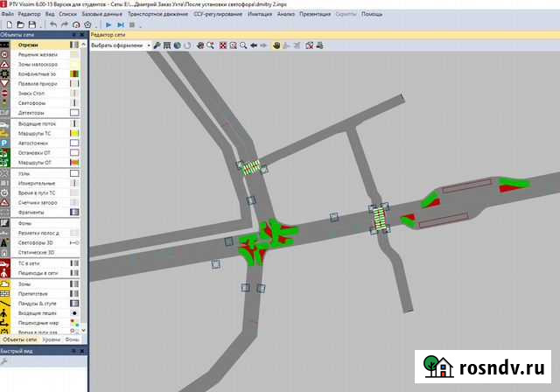Viewport: 560px width, 392px height.
Task: Toggle Детекторы display box
Action: pos(74,113)
